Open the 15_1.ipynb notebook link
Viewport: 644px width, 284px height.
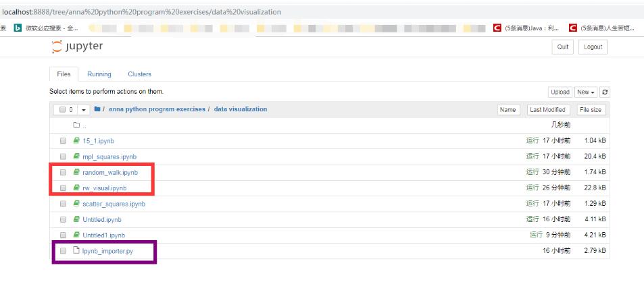pyautogui.click(x=98, y=141)
